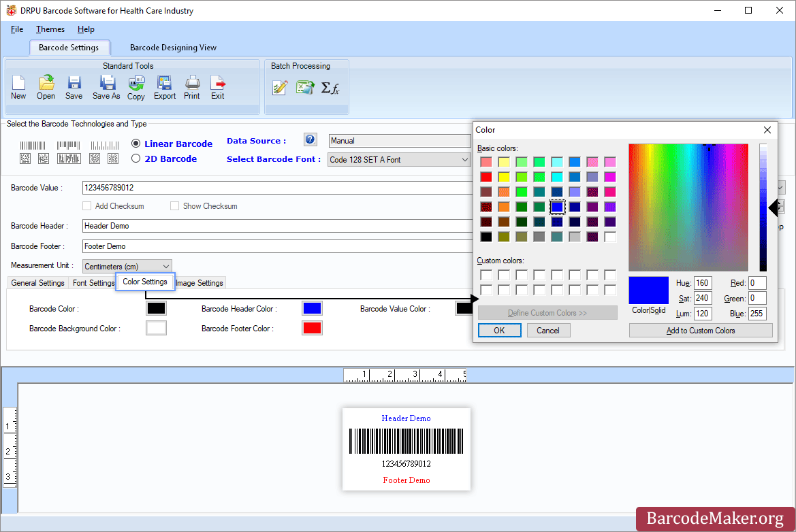Enable the Show Checksum checkbox
Screen dimensions: 796x532
(174, 206)
